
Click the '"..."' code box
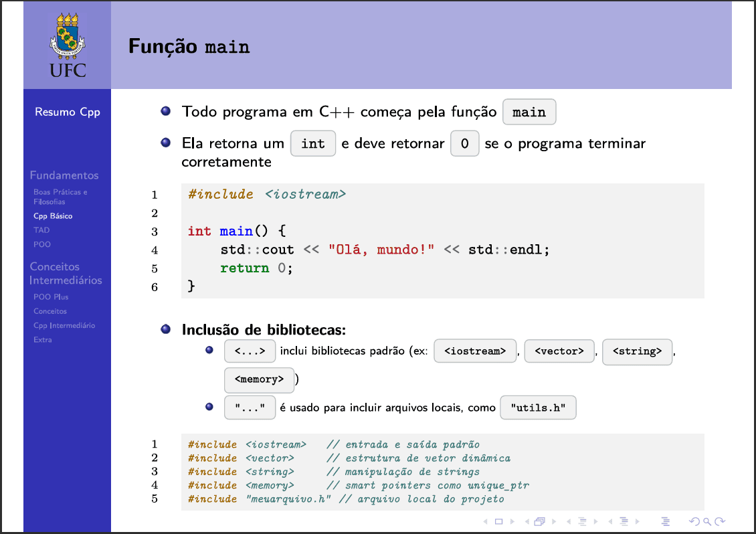250,408
